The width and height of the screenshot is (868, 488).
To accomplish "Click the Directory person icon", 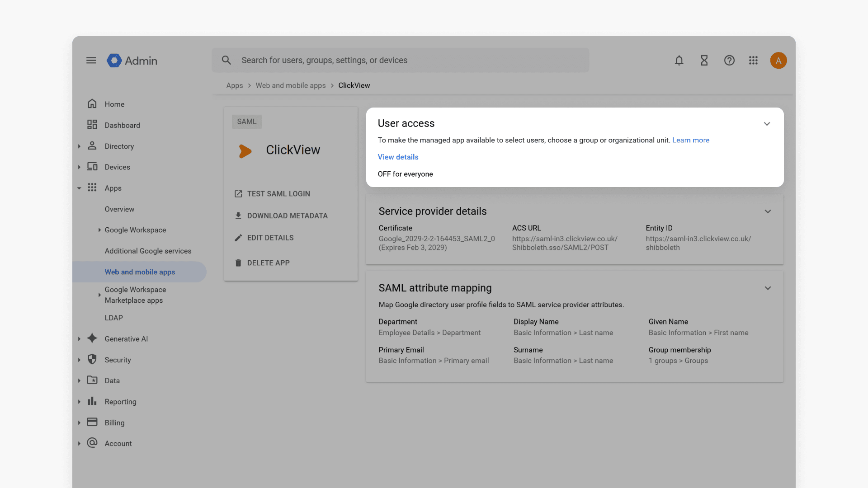I will [92, 145].
